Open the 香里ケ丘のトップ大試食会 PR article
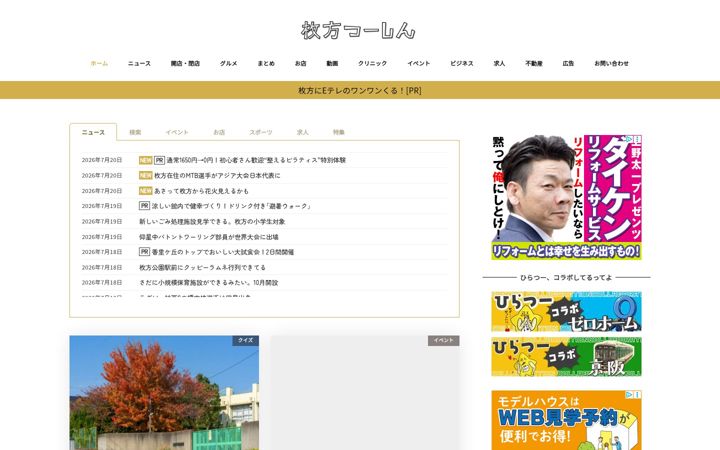720x450 pixels. pyautogui.click(x=223, y=252)
